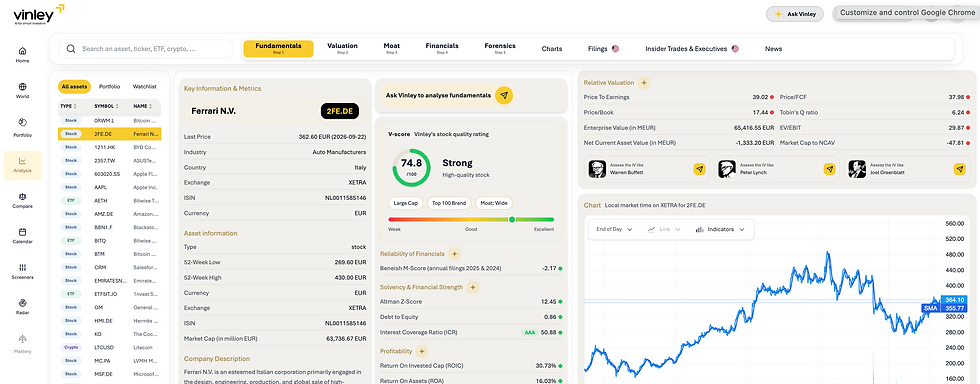Select the All assets filter pill

[x=74, y=86]
